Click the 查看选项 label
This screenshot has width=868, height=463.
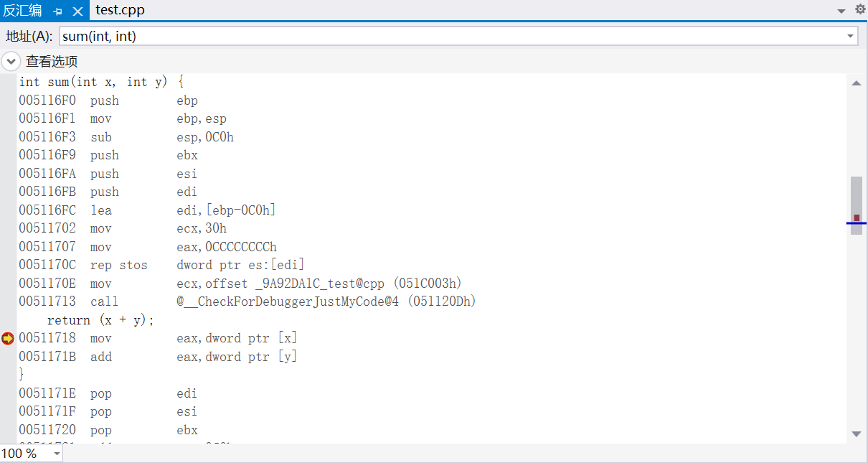[x=52, y=62]
